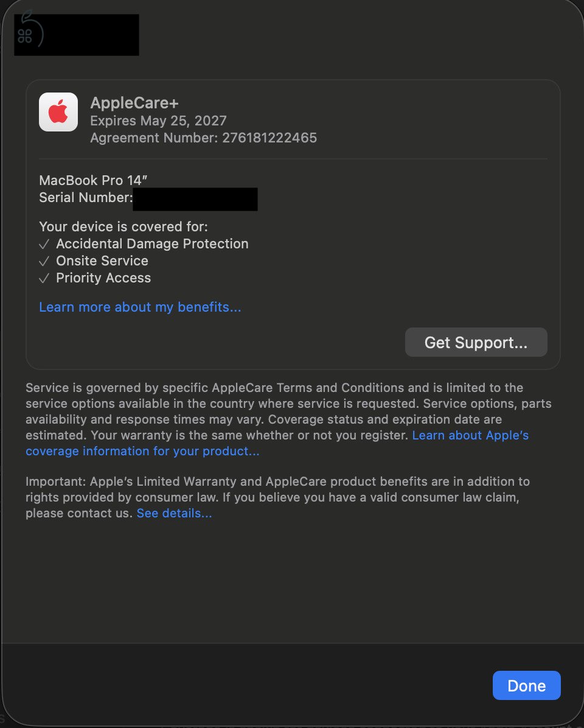Click the See details link
The width and height of the screenshot is (584, 728).
pos(174,513)
